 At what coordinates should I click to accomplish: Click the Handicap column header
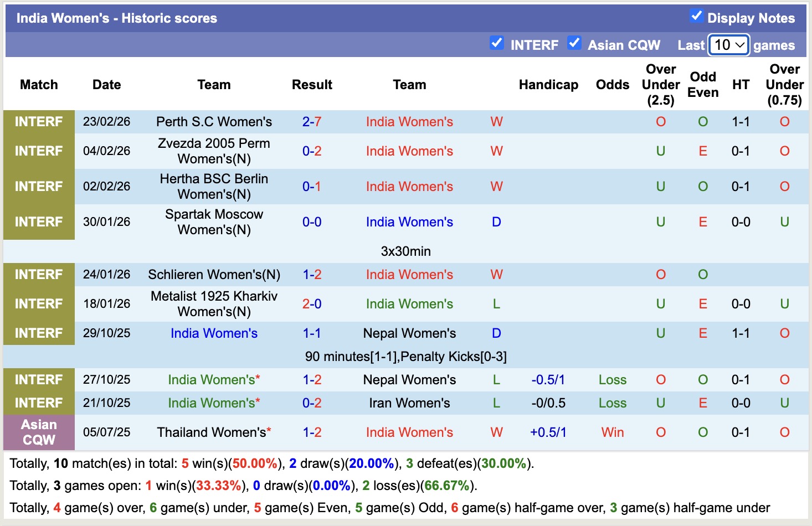tap(548, 85)
